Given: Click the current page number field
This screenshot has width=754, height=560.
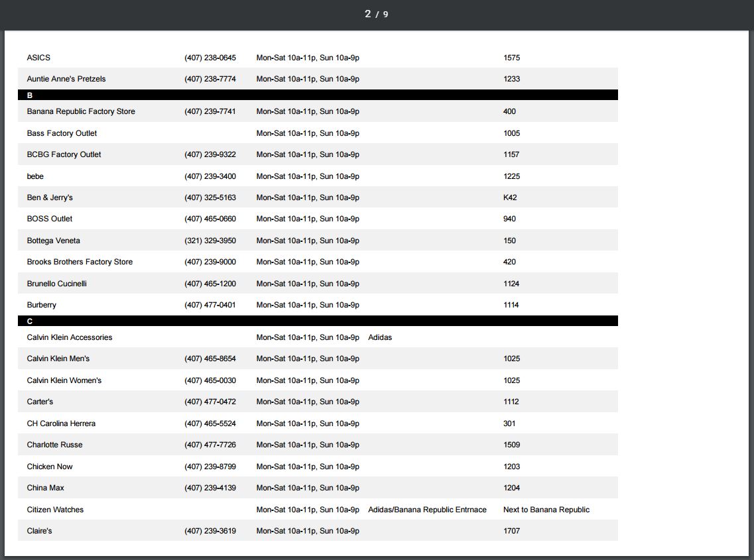Looking at the screenshot, I should 367,14.
